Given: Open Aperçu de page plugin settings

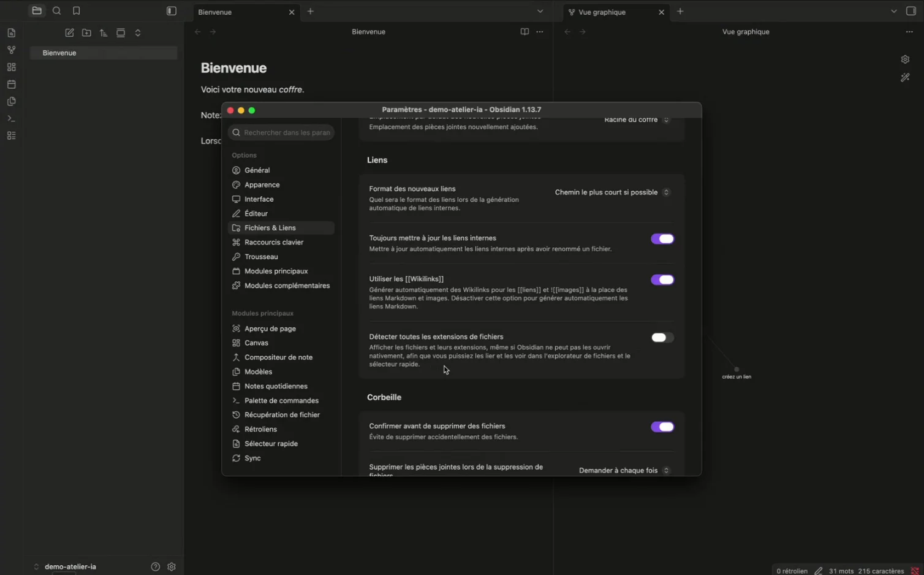Looking at the screenshot, I should 281,329.
